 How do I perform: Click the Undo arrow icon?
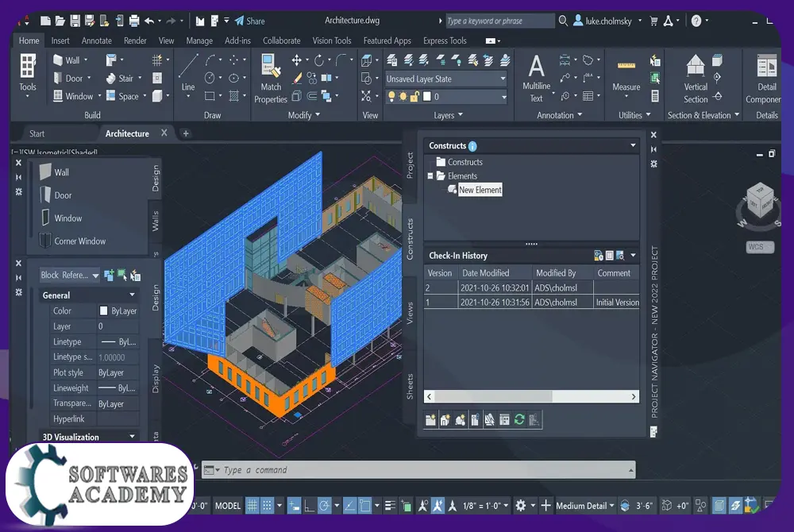pos(149,21)
